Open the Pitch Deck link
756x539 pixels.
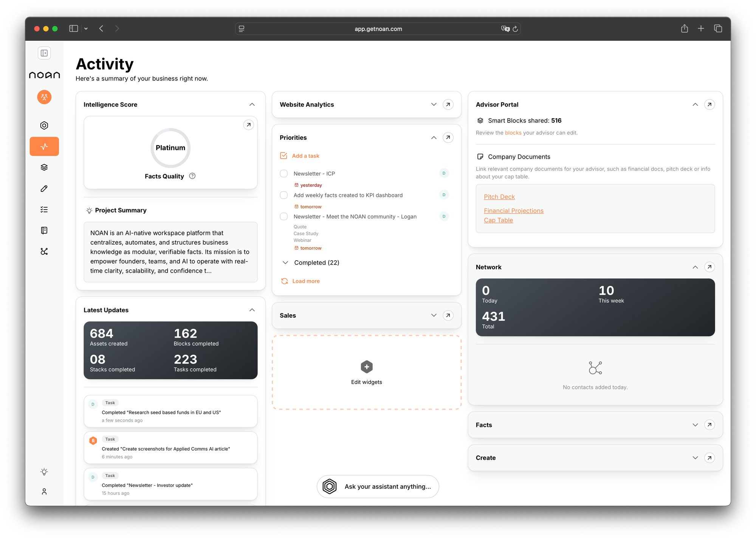pyautogui.click(x=499, y=197)
